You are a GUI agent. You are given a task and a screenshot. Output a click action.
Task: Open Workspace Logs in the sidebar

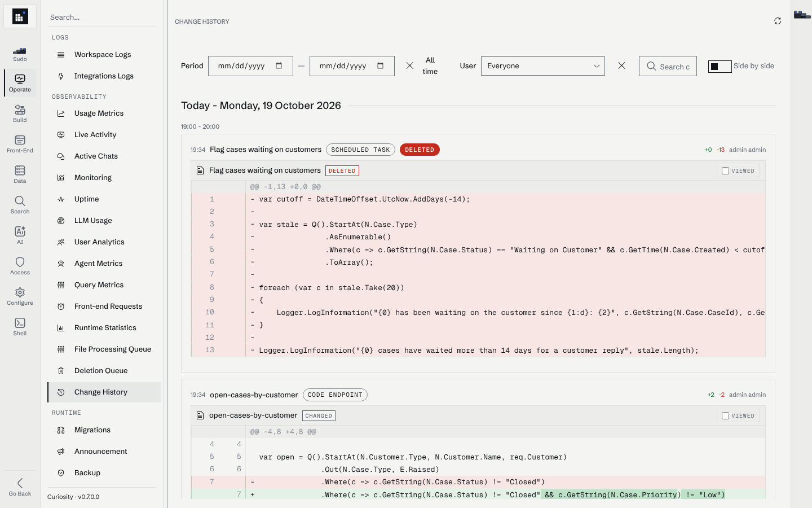tap(104, 55)
